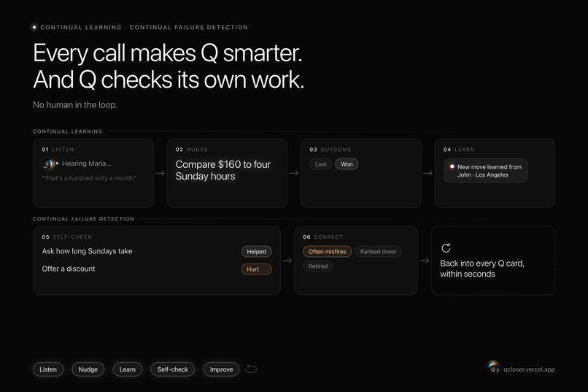Select the Listen step pill
Viewport: 588px width, 392px height.
point(48,369)
